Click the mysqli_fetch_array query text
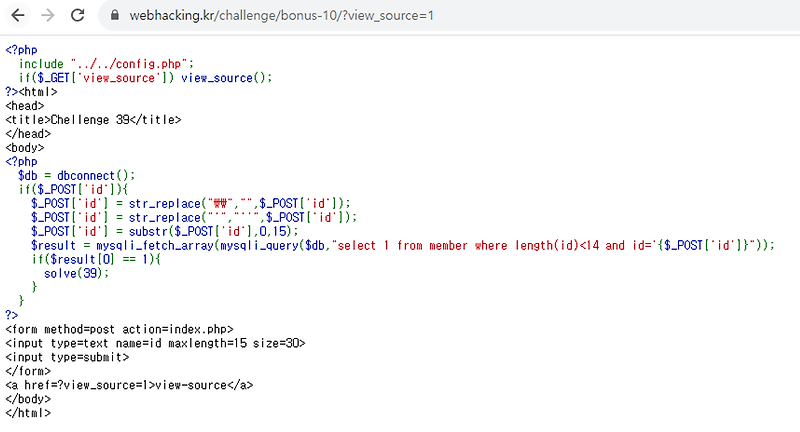 click(155, 246)
